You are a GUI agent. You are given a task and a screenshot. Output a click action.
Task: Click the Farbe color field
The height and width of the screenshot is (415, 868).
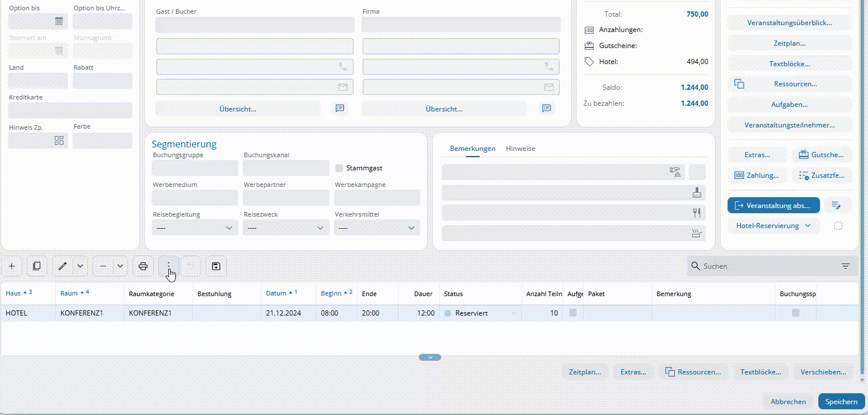[102, 141]
